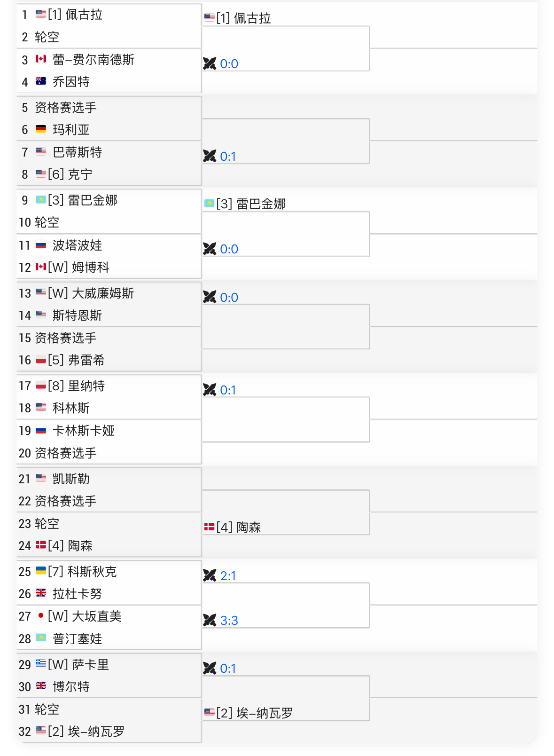Image resolution: width=554 pixels, height=756 pixels.
Task: Click the Japan flag beside 大坂直美
Action: point(41,615)
